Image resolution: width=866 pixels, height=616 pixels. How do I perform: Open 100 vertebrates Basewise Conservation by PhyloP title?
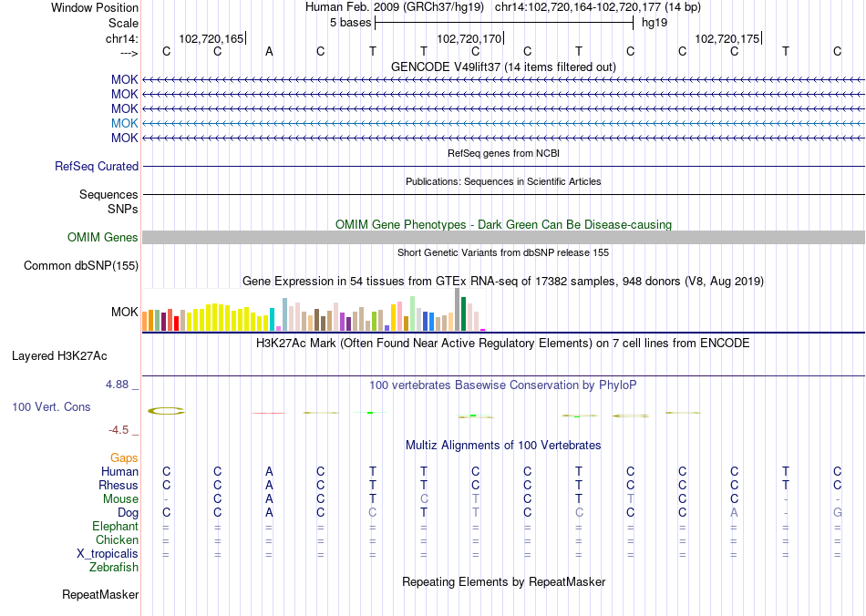503,385
